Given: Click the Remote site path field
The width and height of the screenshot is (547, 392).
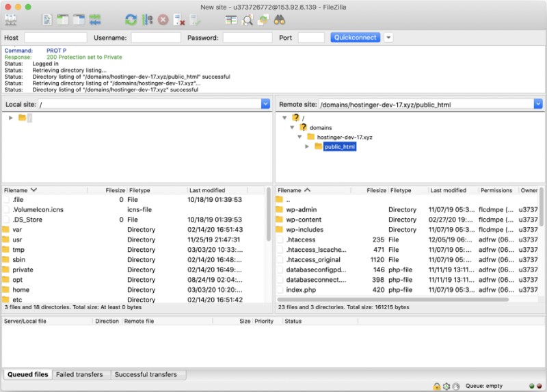Looking at the screenshot, I should click(x=426, y=105).
